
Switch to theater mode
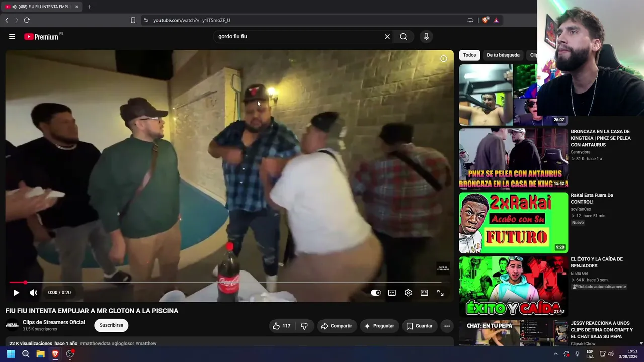click(424, 293)
